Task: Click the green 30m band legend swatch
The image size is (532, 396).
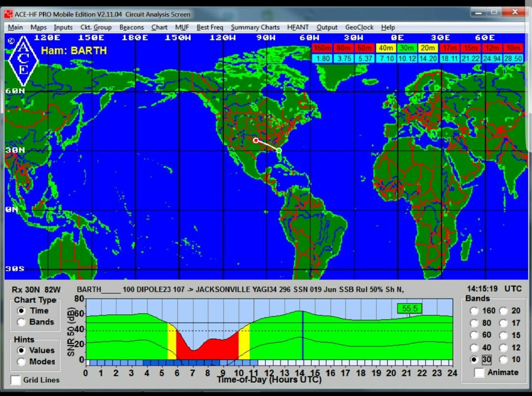Action: pyautogui.click(x=407, y=48)
